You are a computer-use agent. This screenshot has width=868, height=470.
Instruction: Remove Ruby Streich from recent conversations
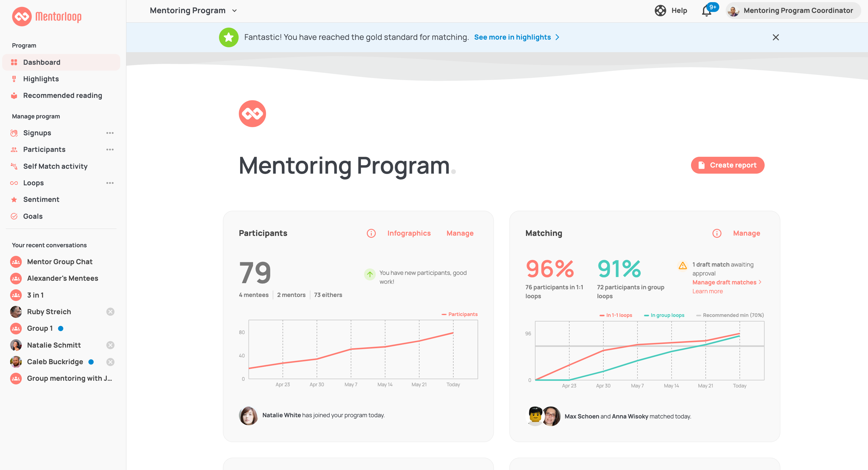[110, 312]
